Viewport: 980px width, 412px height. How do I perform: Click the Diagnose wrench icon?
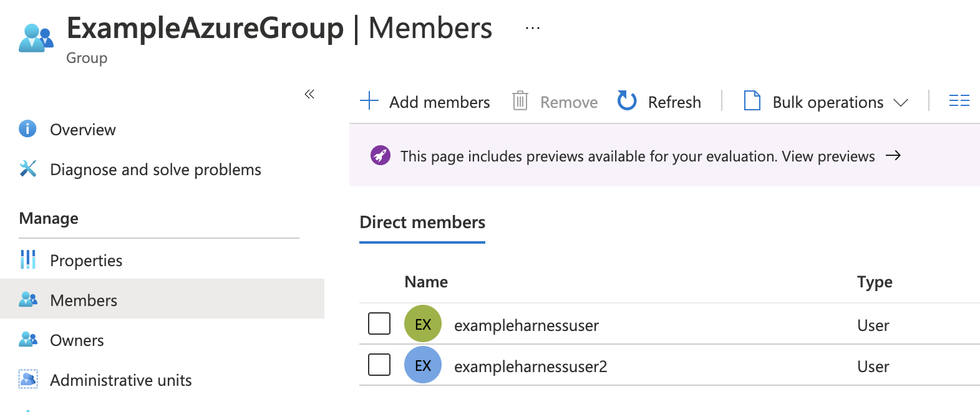click(27, 168)
